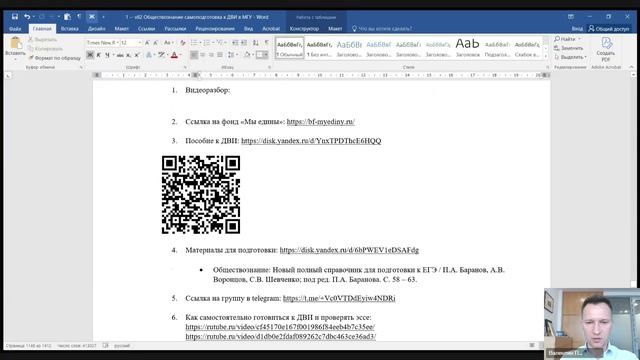The height and width of the screenshot is (360, 640).
Task: Customize the Quick Access Toolbar
Action: coord(103,17)
